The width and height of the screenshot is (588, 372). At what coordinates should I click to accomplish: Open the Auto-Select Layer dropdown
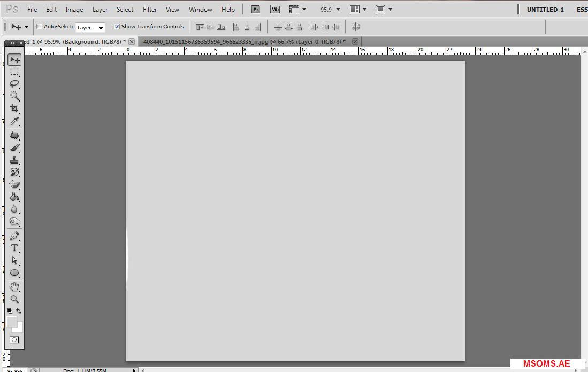(90, 27)
